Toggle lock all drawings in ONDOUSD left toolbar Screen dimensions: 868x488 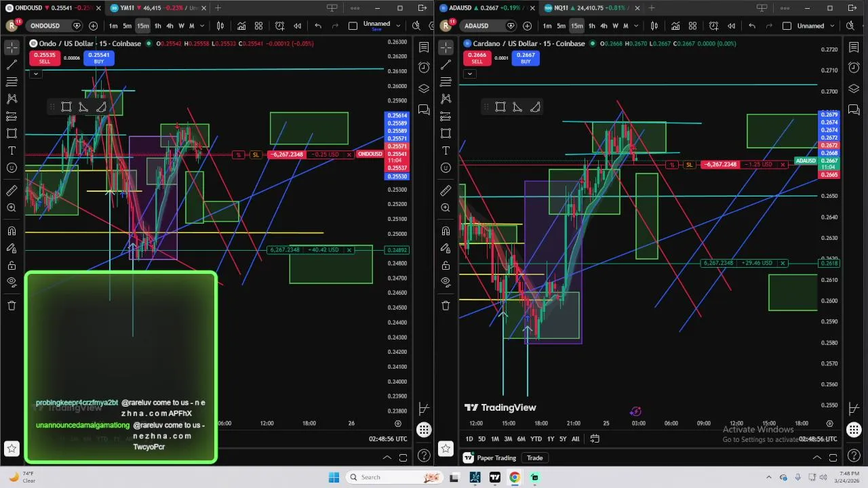click(x=12, y=265)
